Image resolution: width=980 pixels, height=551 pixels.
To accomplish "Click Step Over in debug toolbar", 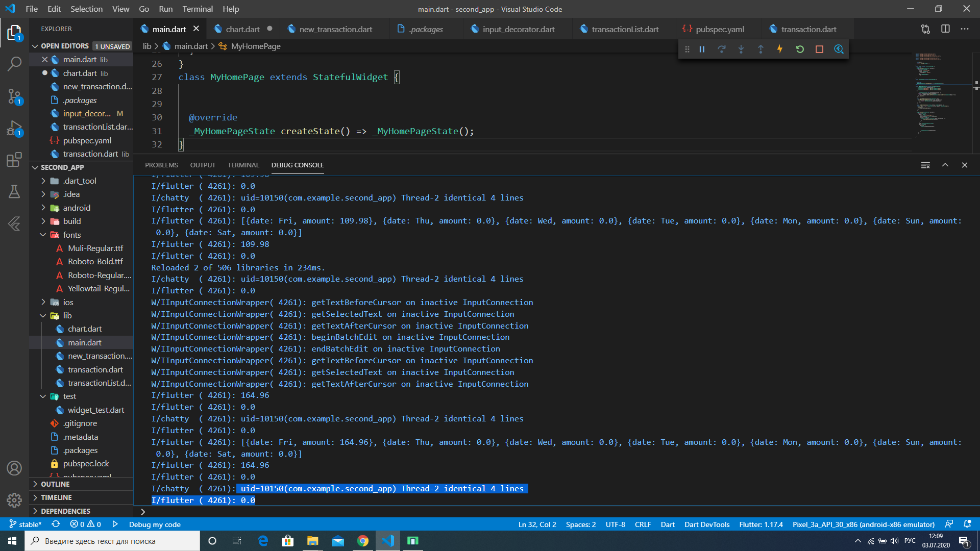I will 721,49.
